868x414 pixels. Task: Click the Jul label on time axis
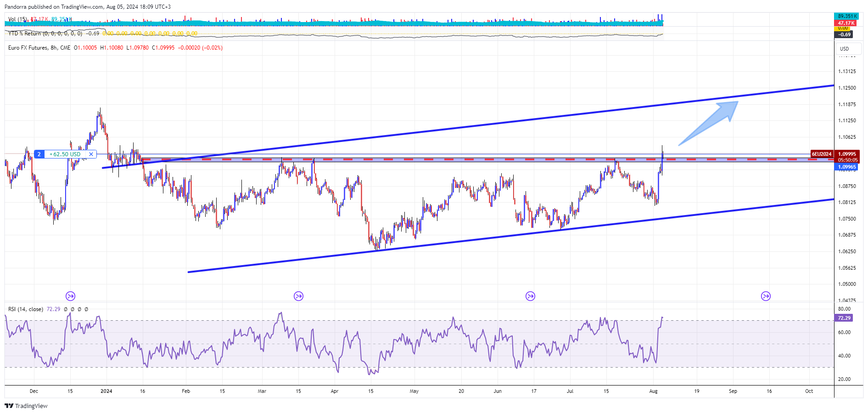[x=570, y=391]
